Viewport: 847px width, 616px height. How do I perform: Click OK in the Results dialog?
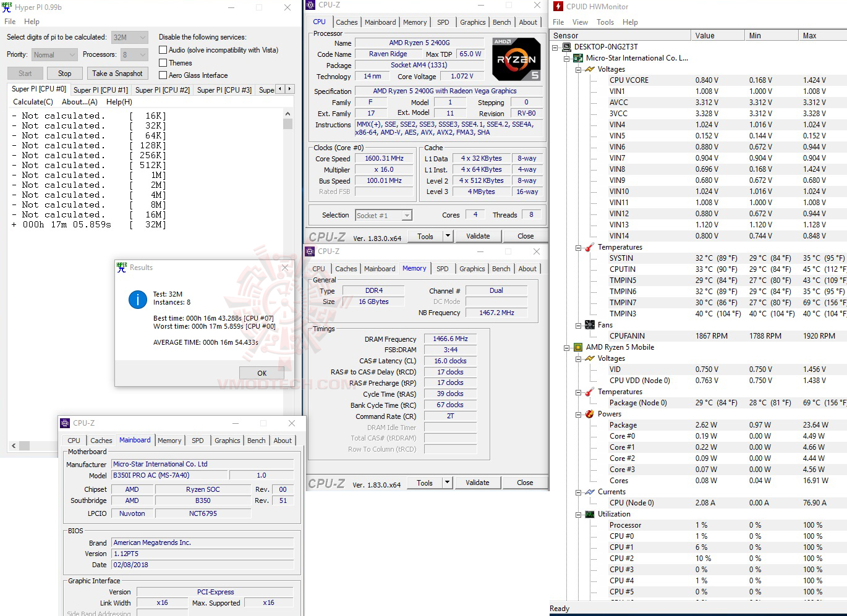coord(262,373)
